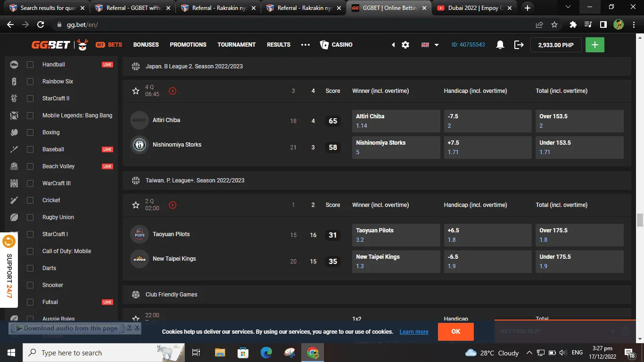
Task: Click the Rugby Union ball icon
Action: pyautogui.click(x=14, y=217)
